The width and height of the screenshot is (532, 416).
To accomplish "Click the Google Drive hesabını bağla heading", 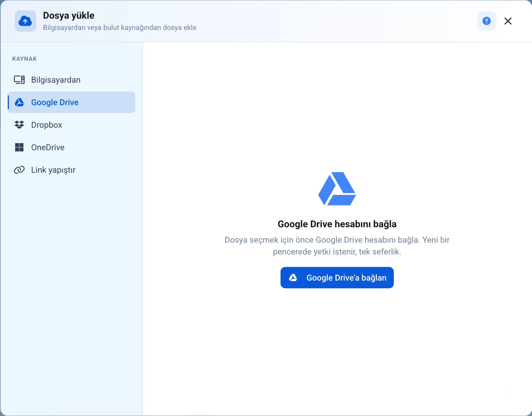I will [337, 224].
